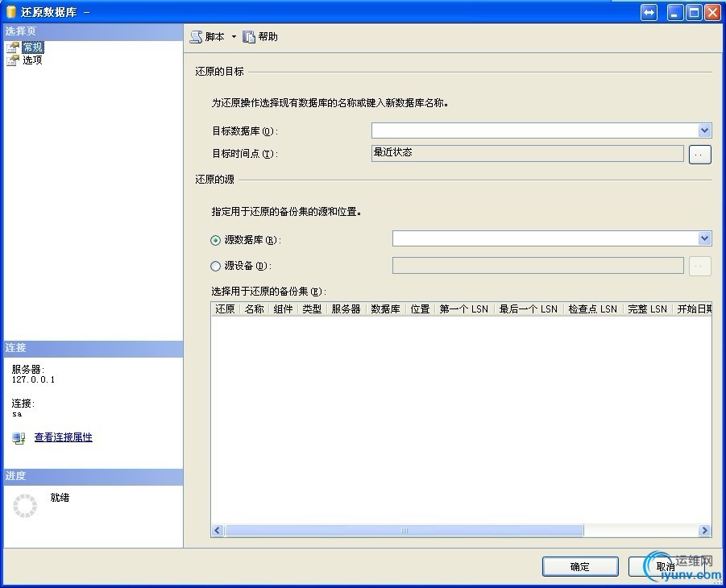Click the 位置 column header

(421, 308)
